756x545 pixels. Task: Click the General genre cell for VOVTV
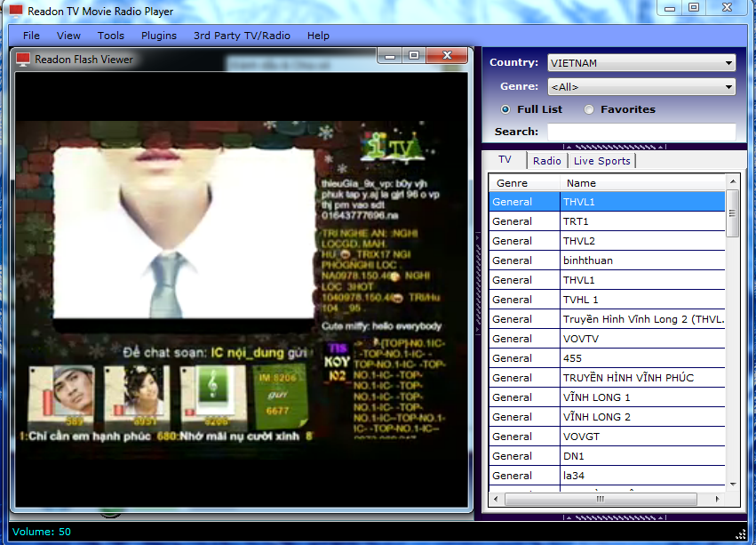(524, 339)
